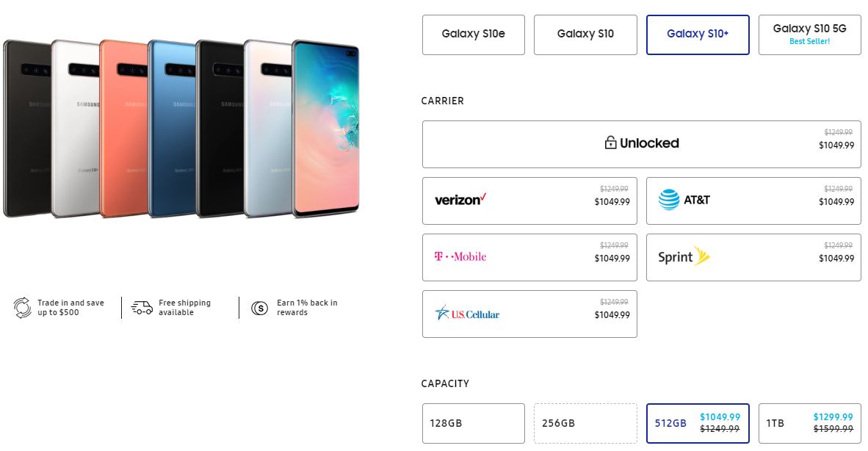Click the trade-in circular arrows icon

[x=23, y=308]
